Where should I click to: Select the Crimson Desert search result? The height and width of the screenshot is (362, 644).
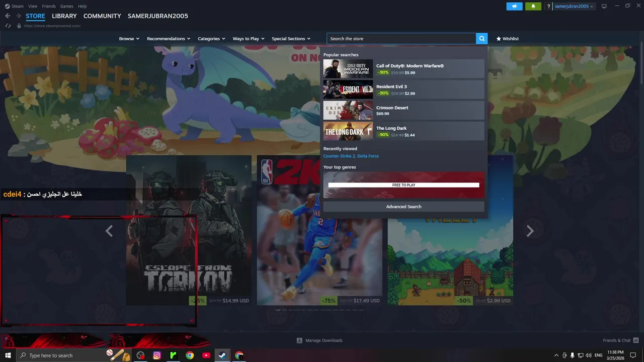click(404, 110)
